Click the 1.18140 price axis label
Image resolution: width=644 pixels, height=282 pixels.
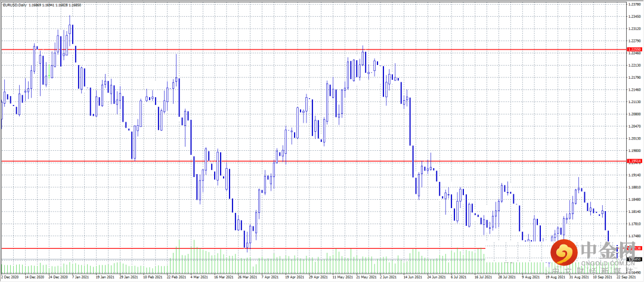pos(635,212)
